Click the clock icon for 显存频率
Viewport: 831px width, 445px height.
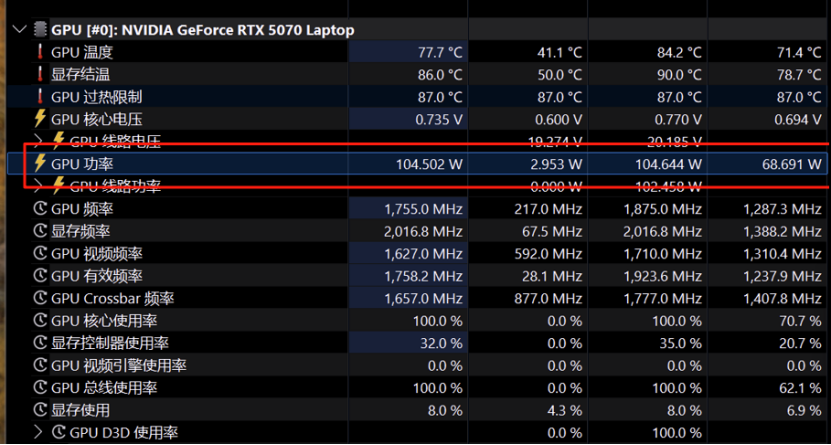point(40,231)
